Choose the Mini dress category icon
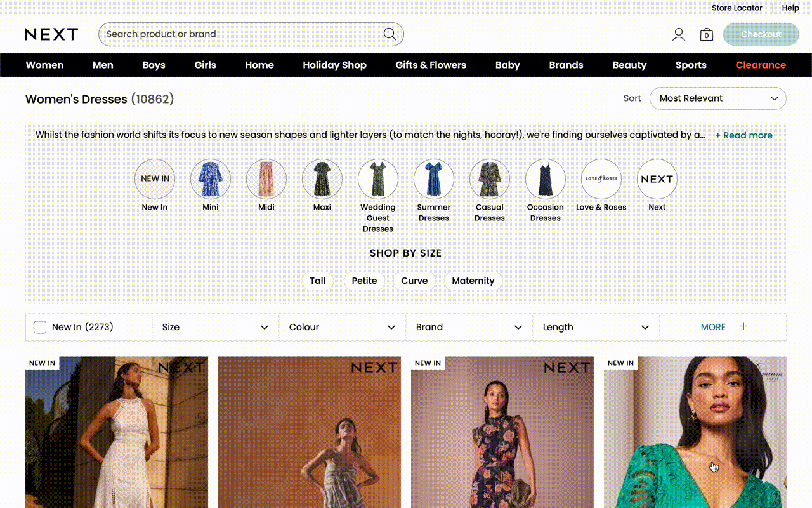The width and height of the screenshot is (812, 508). click(x=211, y=179)
